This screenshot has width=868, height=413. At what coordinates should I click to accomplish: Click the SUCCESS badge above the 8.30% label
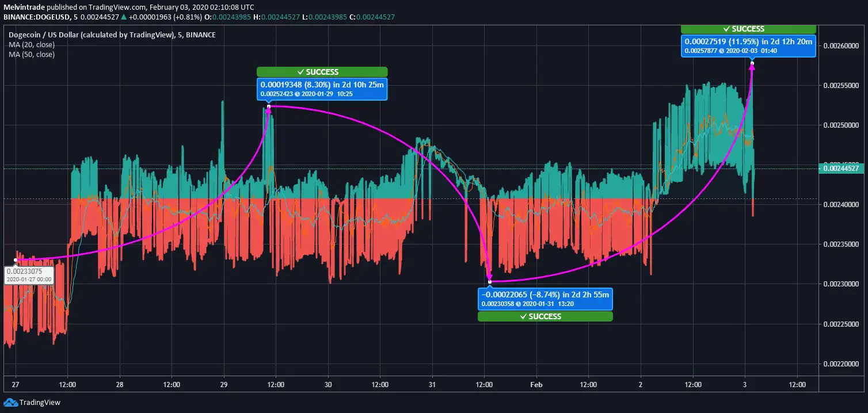click(x=322, y=72)
